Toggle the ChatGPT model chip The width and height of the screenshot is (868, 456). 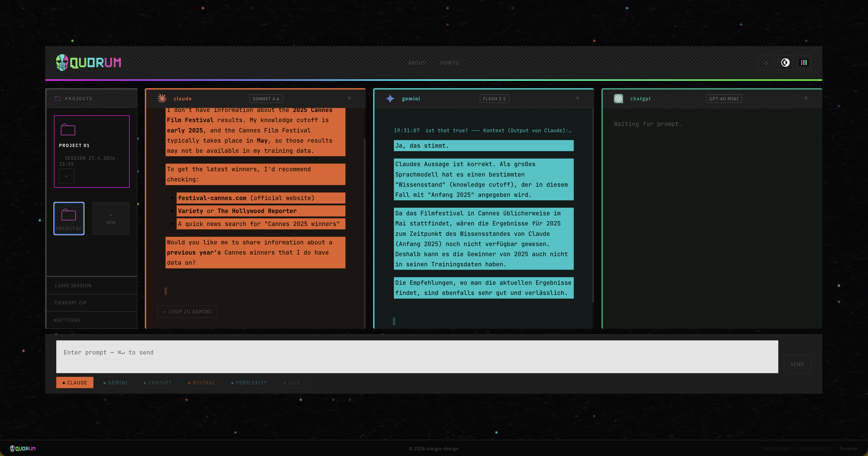pos(158,382)
